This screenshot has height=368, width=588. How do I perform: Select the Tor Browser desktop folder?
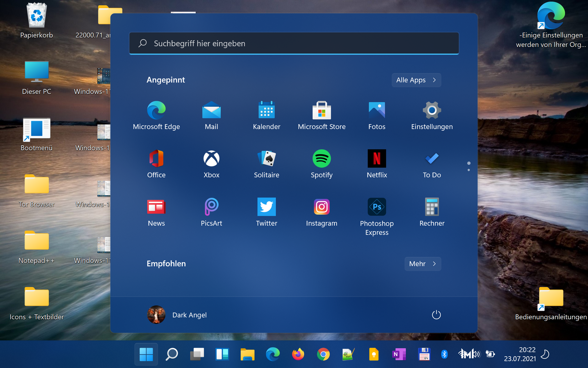[x=36, y=191]
